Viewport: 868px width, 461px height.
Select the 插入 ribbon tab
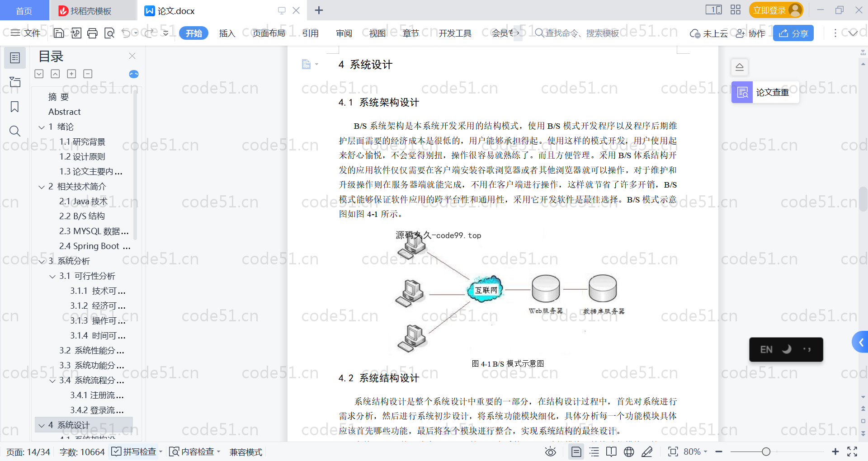point(227,33)
